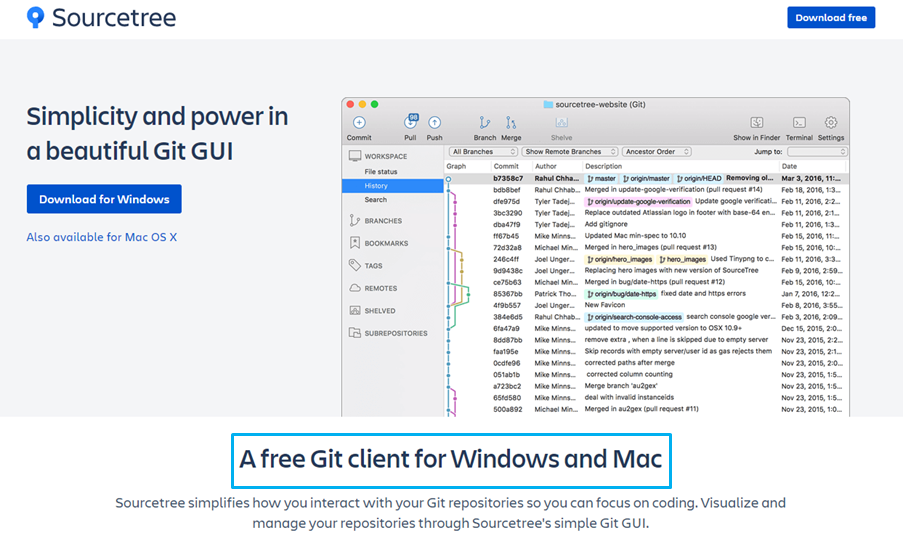Click the Shelve toolbar icon
This screenshot has width=903, height=554.
click(x=561, y=123)
